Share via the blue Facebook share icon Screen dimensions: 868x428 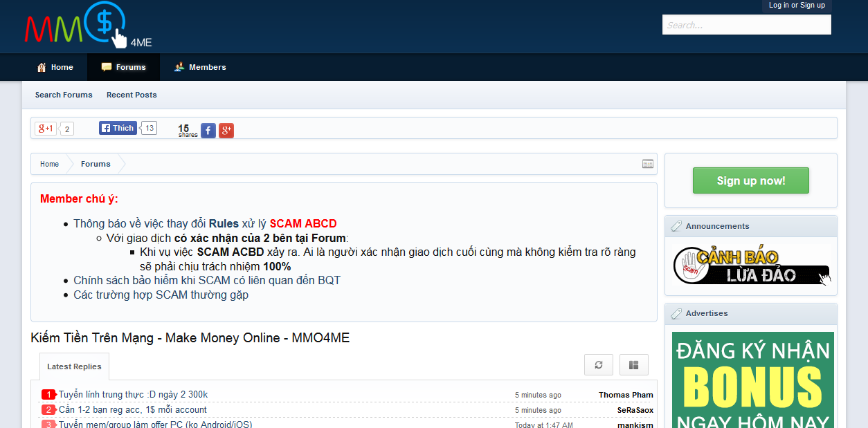pos(208,131)
